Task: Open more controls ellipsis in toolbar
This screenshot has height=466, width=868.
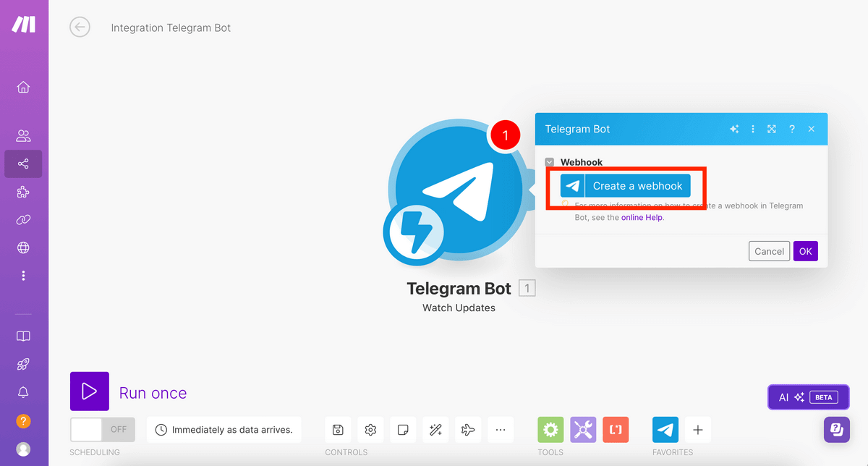Action: (x=501, y=430)
